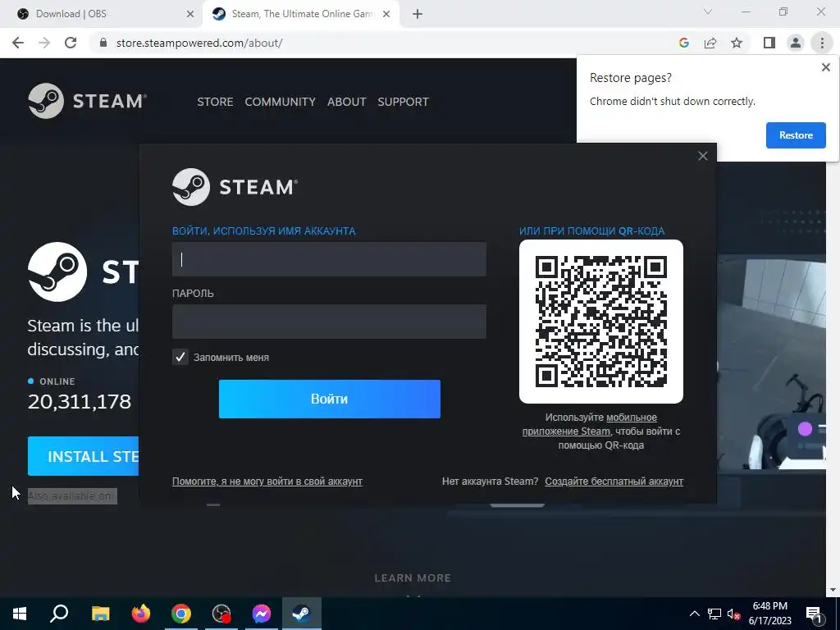
Task: Click Steam logo inside login dialog
Action: (x=235, y=187)
